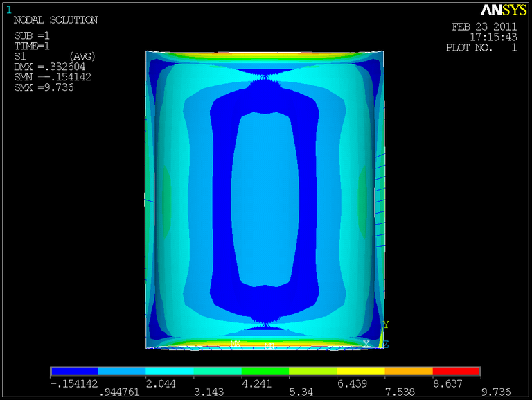Click the PLOT NO. 1 label

(481, 48)
